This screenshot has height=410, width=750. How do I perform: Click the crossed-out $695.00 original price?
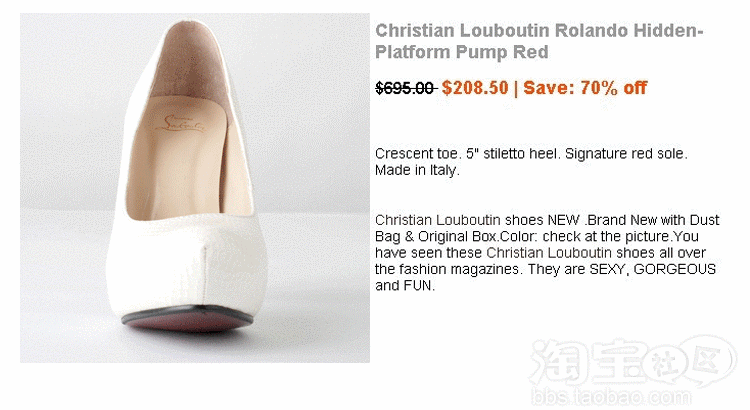pyautogui.click(x=406, y=88)
